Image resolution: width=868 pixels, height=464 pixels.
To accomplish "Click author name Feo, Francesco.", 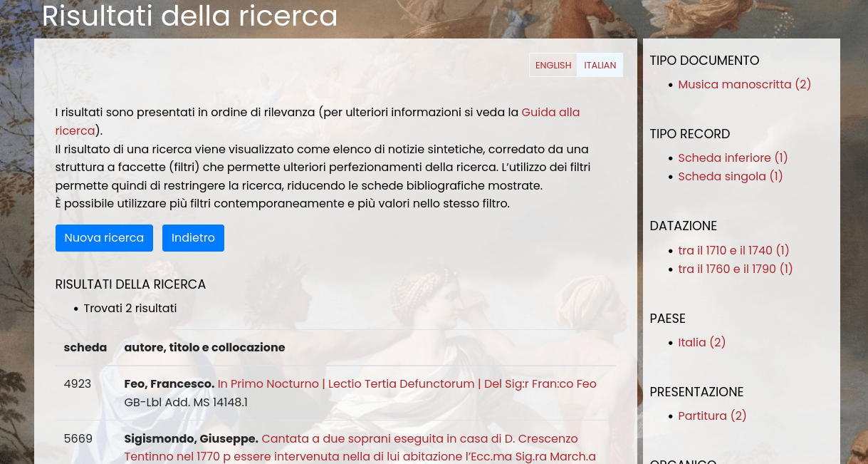I will click(x=169, y=383).
